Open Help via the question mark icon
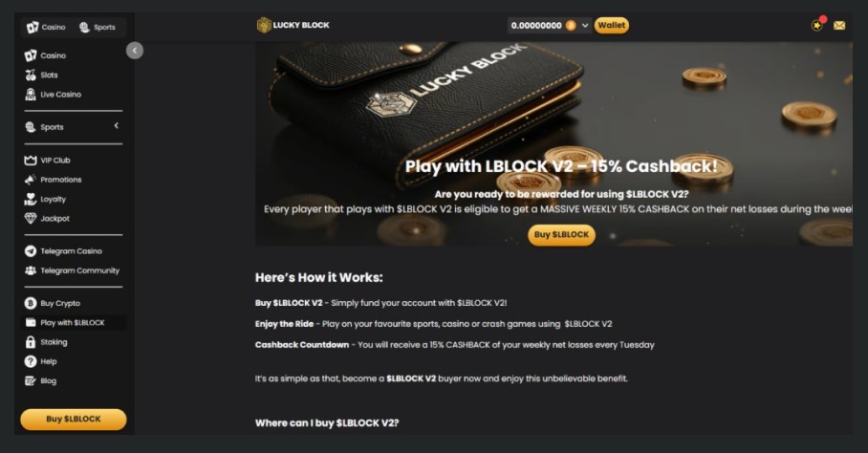868x453 pixels. pyautogui.click(x=31, y=361)
